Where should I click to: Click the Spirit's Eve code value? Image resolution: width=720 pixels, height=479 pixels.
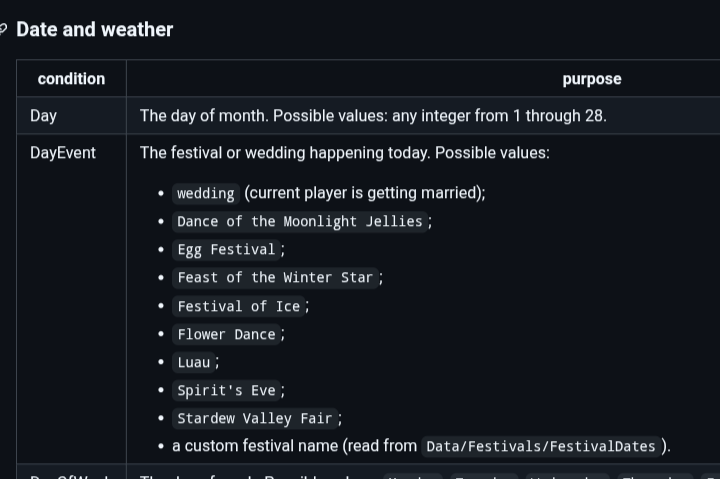click(x=225, y=390)
